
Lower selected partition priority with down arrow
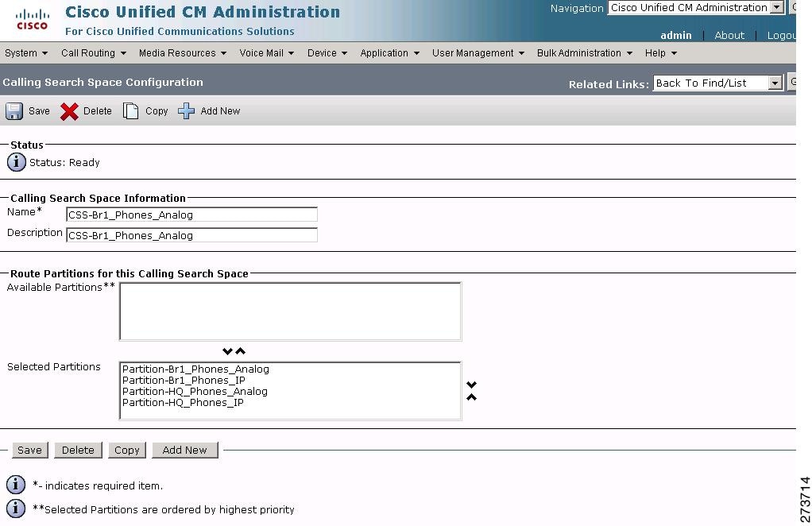click(x=471, y=385)
